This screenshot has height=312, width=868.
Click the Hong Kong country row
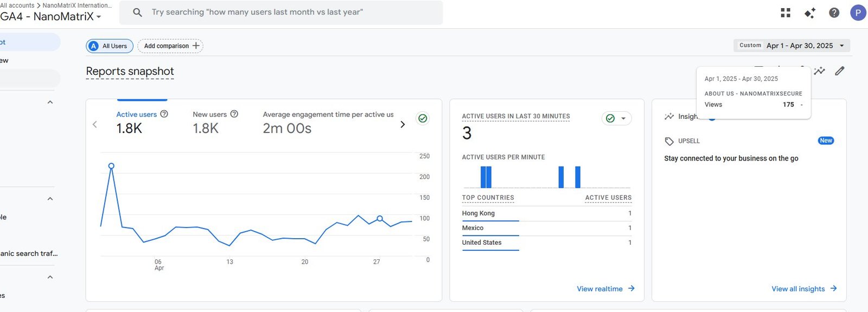[547, 213]
